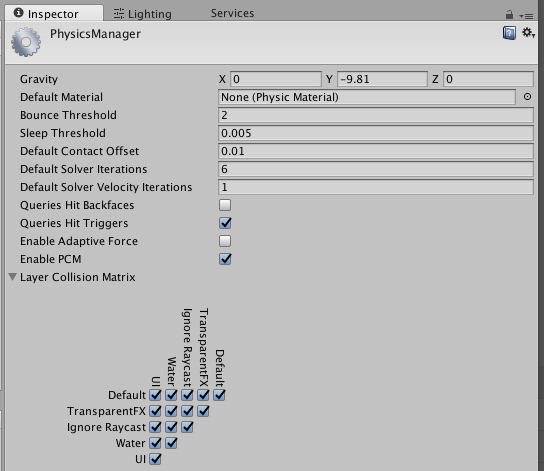The width and height of the screenshot is (544, 471).
Task: Uncheck Default row Water collision checkbox
Action: (x=171, y=395)
